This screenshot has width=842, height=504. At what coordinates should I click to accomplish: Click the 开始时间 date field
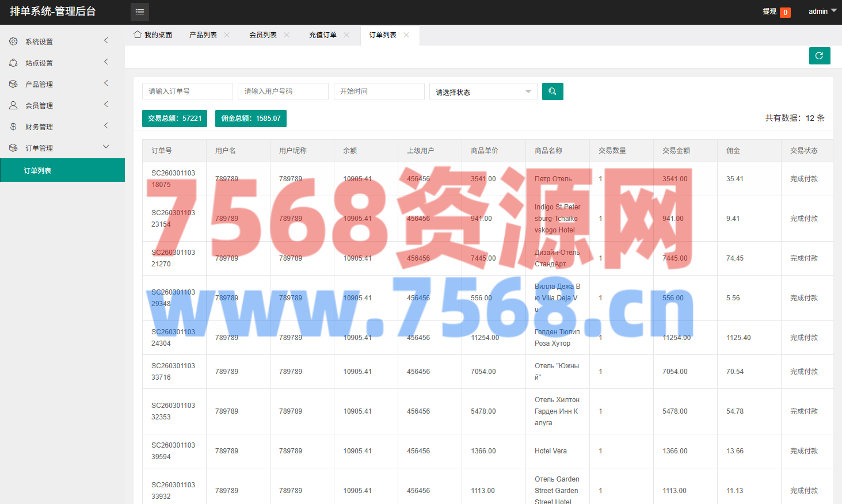pyautogui.click(x=379, y=91)
